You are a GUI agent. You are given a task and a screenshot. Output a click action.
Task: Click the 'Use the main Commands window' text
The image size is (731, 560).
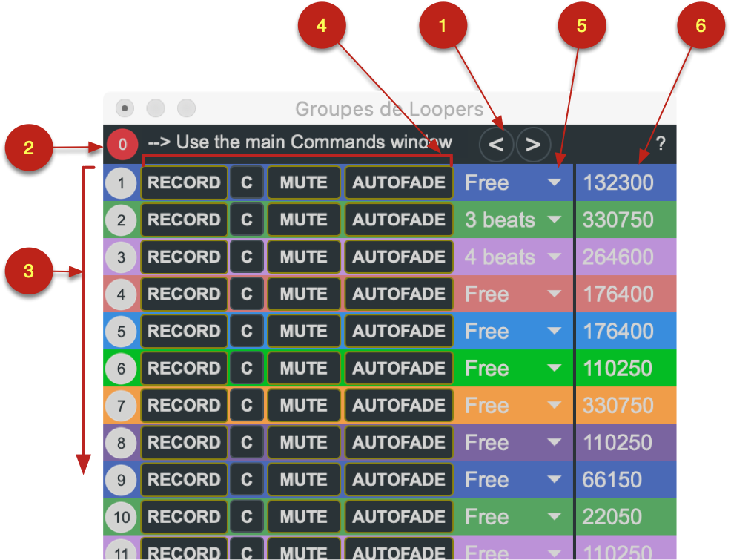[314, 142]
